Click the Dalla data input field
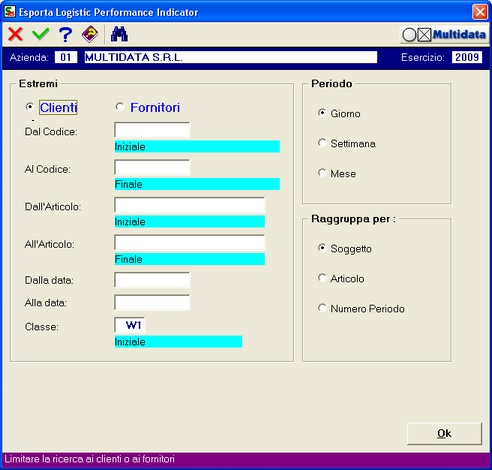This screenshot has height=470, width=492. [152, 280]
